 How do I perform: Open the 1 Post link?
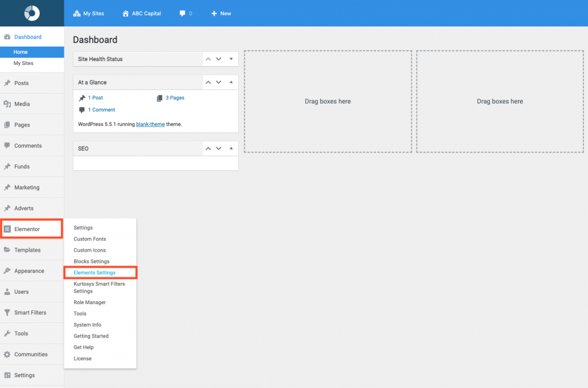pos(95,98)
